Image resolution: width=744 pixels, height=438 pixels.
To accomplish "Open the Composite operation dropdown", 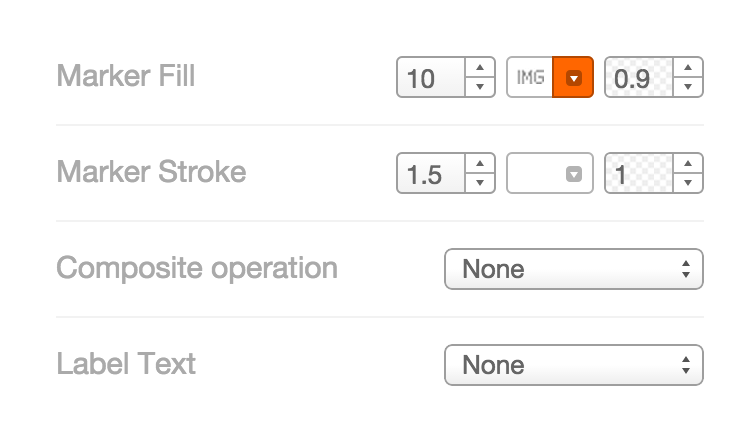I will [574, 269].
